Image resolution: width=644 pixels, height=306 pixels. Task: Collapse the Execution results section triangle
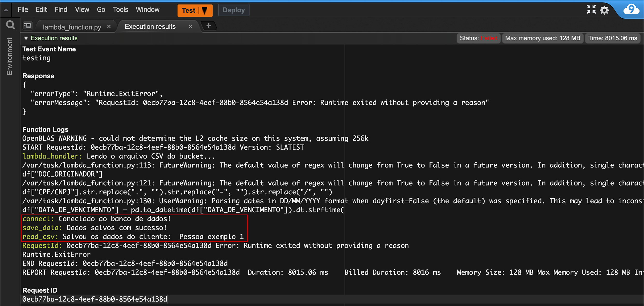[x=26, y=38]
